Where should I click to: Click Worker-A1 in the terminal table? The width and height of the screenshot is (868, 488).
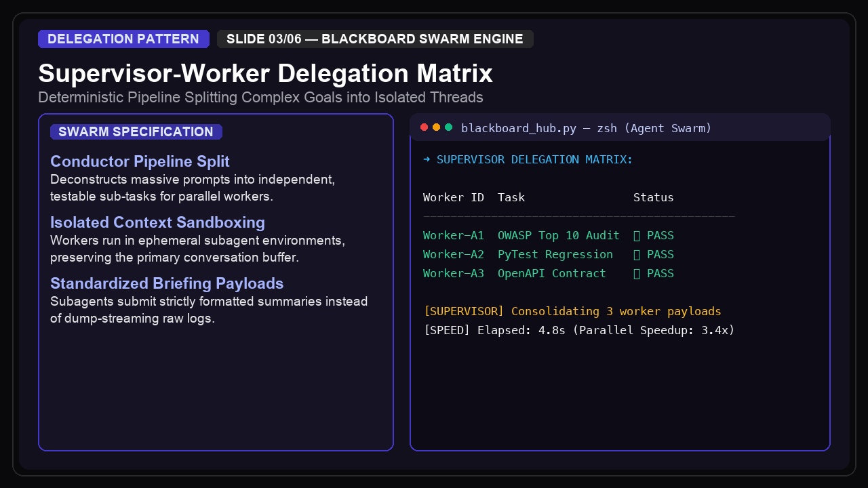click(x=454, y=236)
